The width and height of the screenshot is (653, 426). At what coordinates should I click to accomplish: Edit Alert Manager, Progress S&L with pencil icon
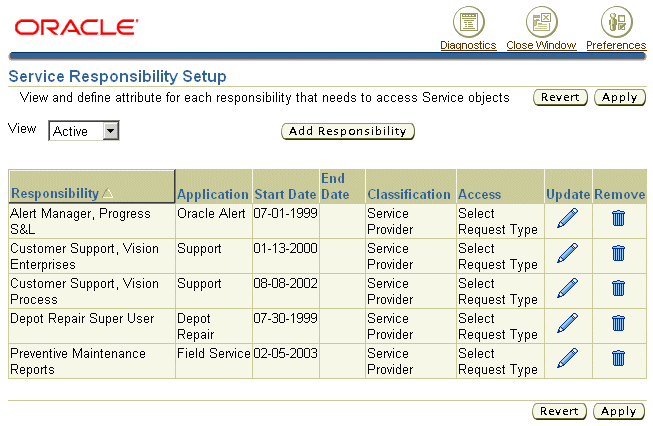coord(568,218)
